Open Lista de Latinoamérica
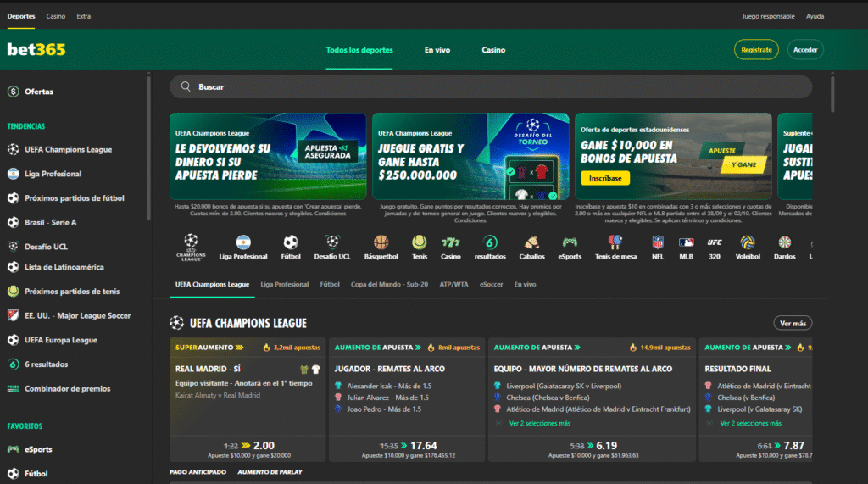The width and height of the screenshot is (868, 484). tap(64, 267)
